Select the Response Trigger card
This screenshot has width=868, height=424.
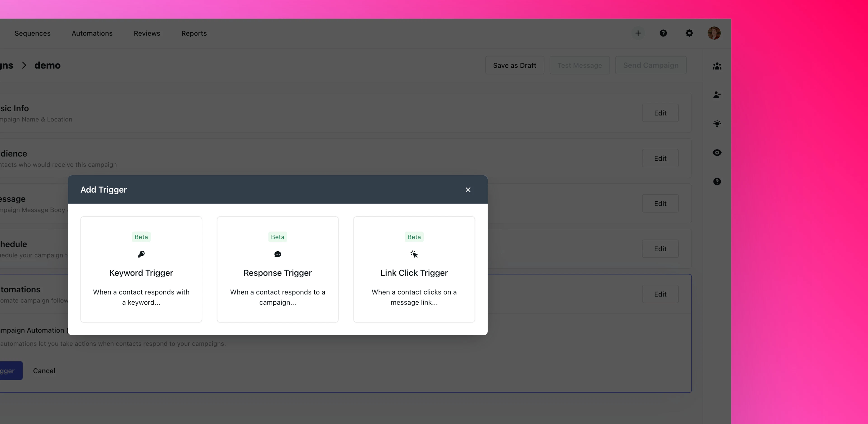pyautogui.click(x=277, y=269)
